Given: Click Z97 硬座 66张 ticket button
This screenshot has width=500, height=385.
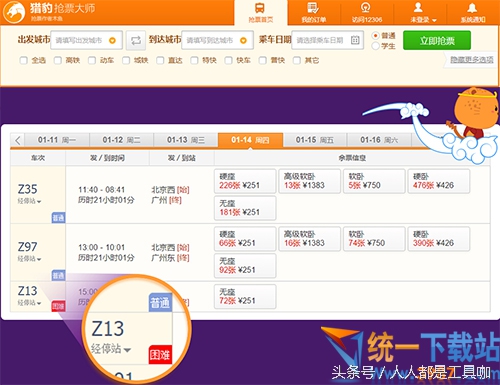Looking at the screenshot, I should (x=245, y=239).
